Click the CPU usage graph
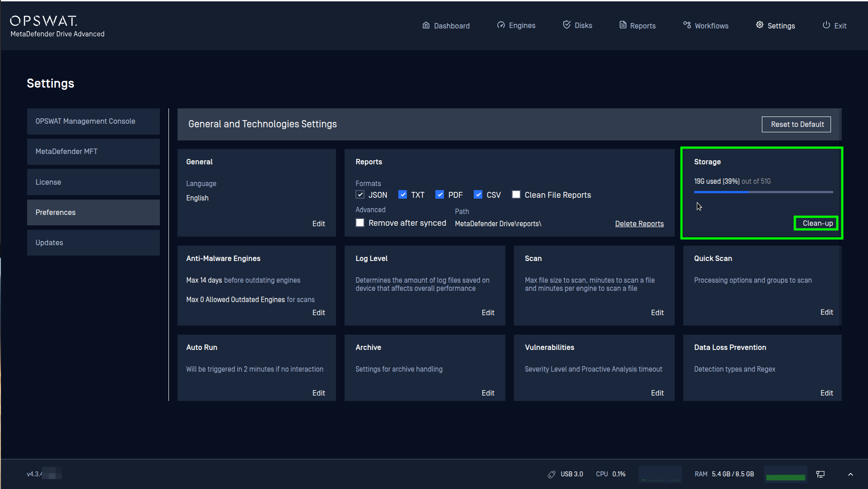The image size is (868, 489). coord(660,474)
